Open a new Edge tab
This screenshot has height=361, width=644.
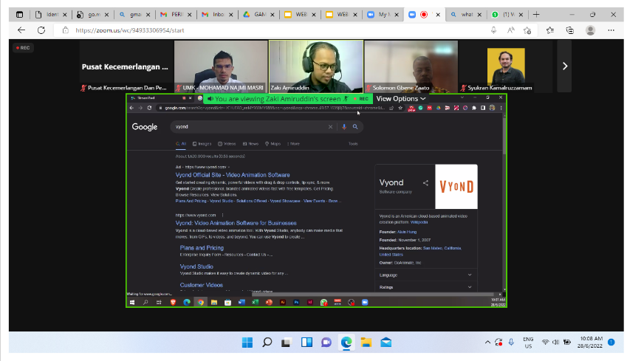(536, 14)
